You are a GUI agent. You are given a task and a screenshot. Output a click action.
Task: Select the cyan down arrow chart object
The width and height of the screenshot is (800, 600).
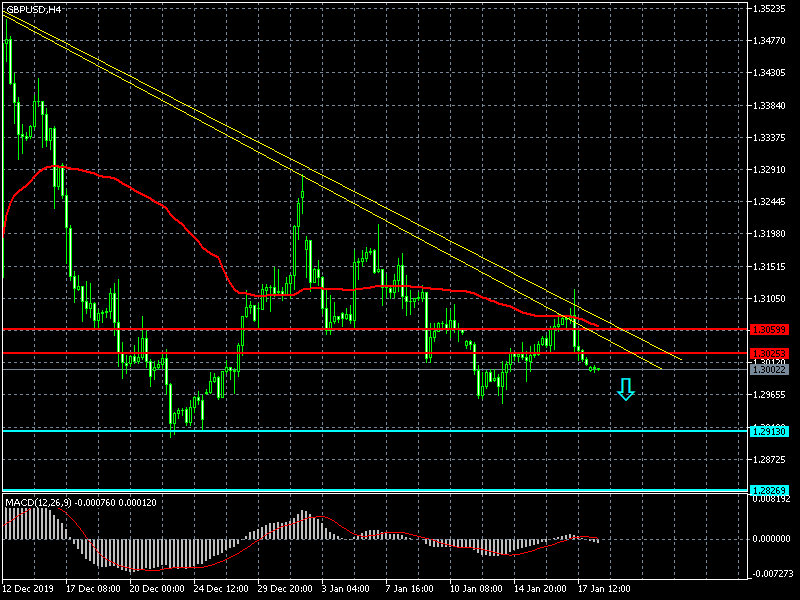click(x=626, y=389)
